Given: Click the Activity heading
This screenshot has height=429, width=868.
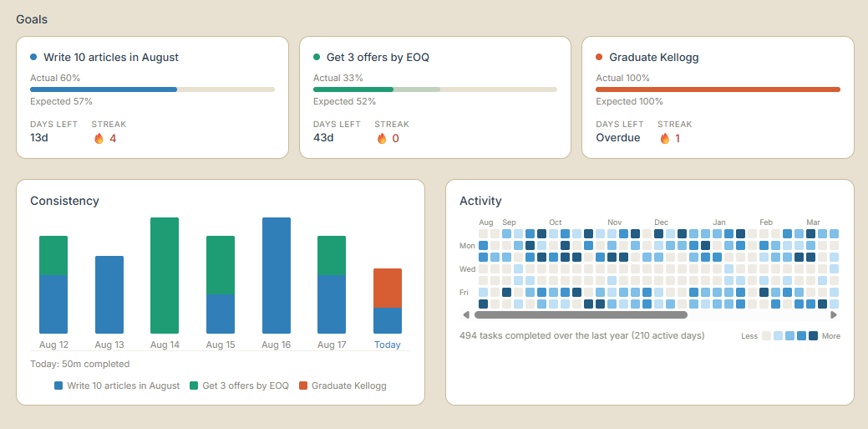Looking at the screenshot, I should pos(480,201).
